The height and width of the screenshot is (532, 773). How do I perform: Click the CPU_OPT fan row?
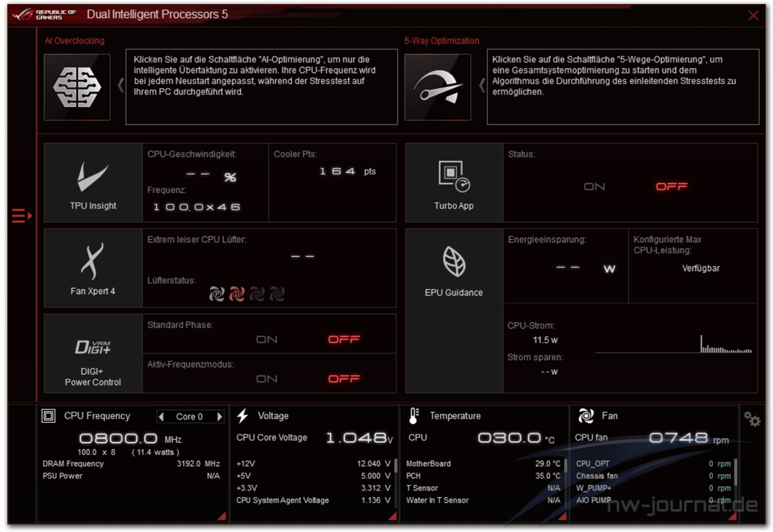tap(653, 464)
